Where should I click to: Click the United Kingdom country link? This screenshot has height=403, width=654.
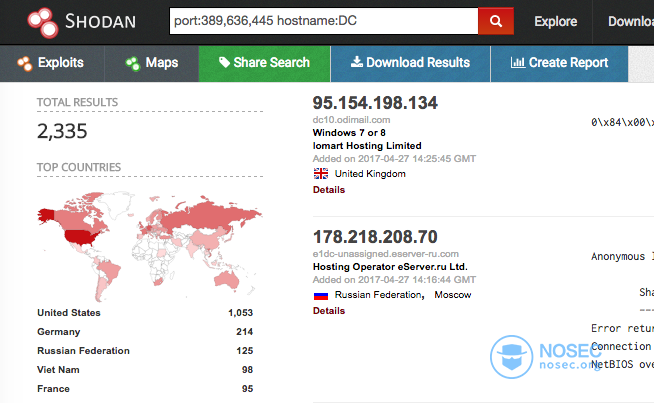[x=370, y=174]
